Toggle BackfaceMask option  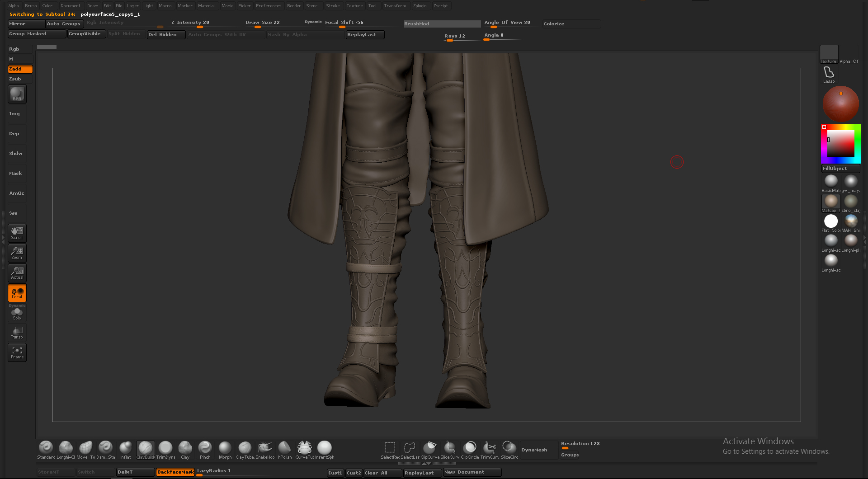(x=175, y=472)
